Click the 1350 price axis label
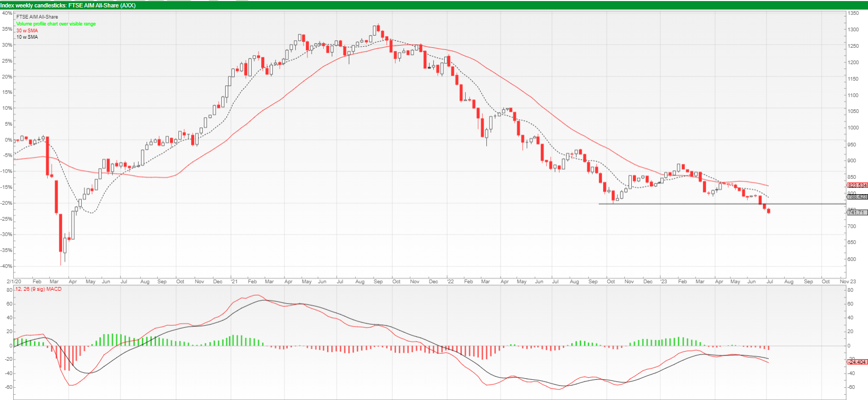Image resolution: width=868 pixels, height=400 pixels. tap(853, 14)
